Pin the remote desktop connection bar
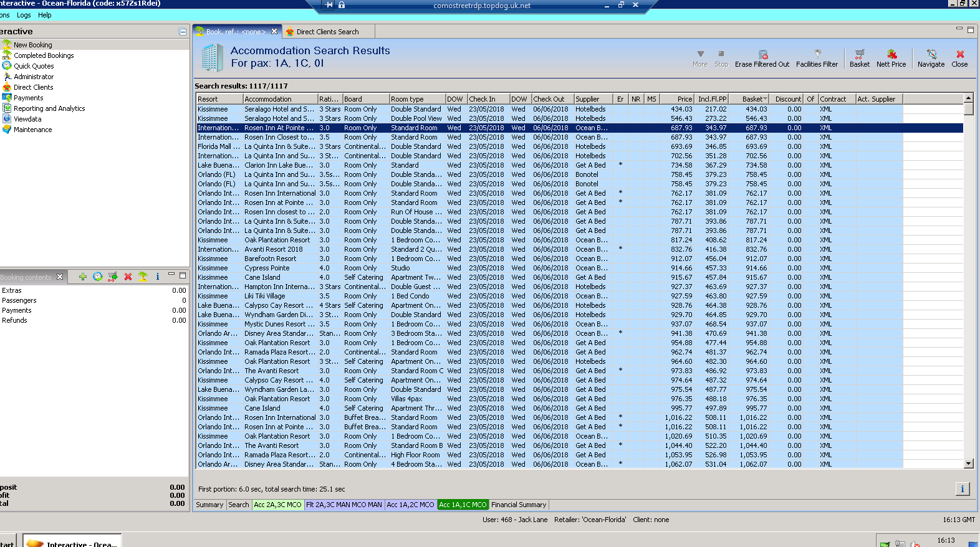The image size is (980, 547). click(x=329, y=5)
